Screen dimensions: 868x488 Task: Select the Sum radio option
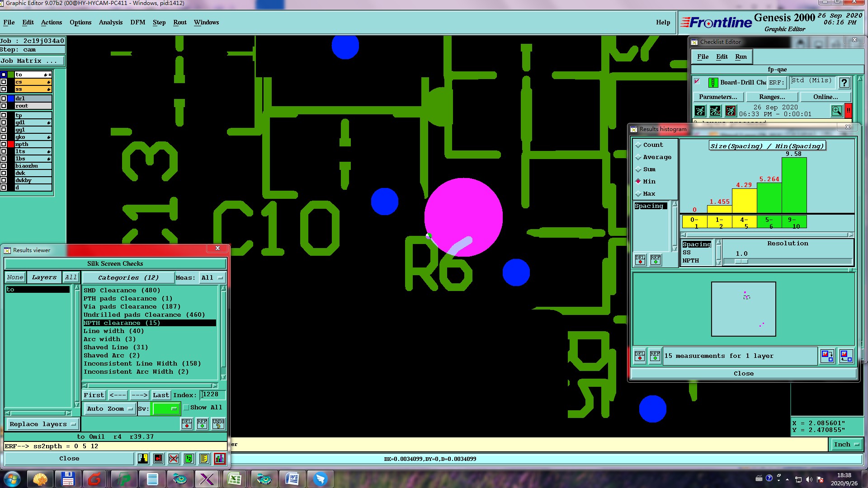(x=638, y=169)
